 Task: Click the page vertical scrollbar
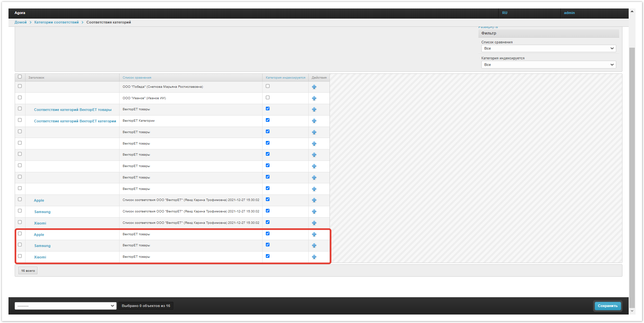(632, 163)
